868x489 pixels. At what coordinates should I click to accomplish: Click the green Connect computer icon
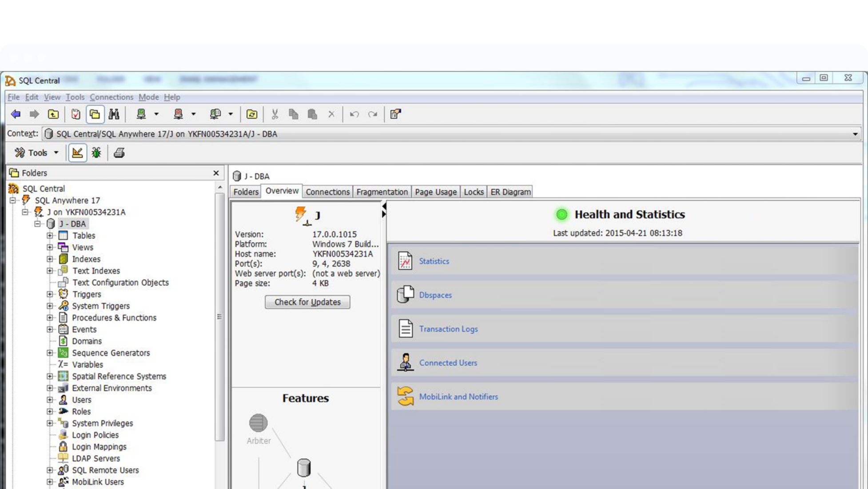pos(141,114)
